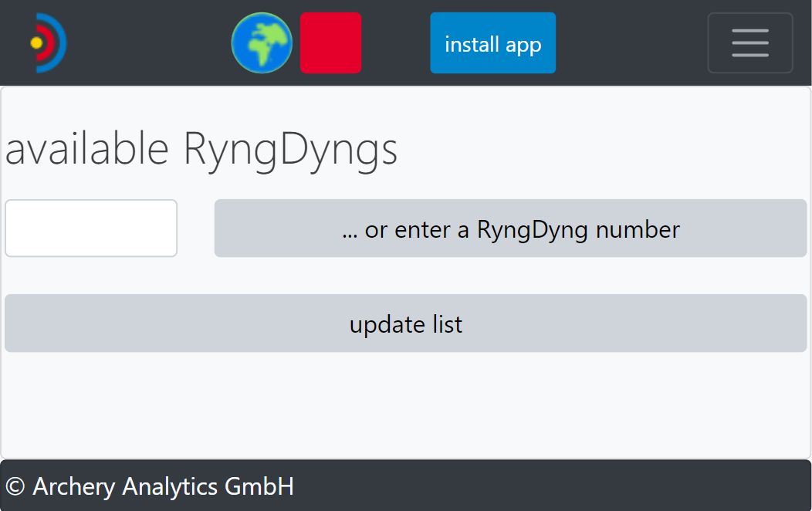Click the © Archery Analytics GmbH footer text
Screen dimensions: 812x511
coord(150,486)
